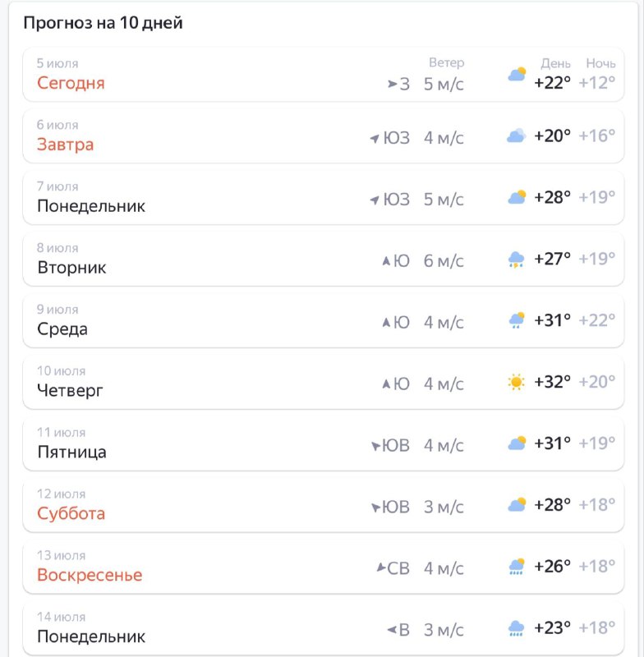Open the Сегодня forecast row
This screenshot has height=657, width=644.
coord(324,74)
